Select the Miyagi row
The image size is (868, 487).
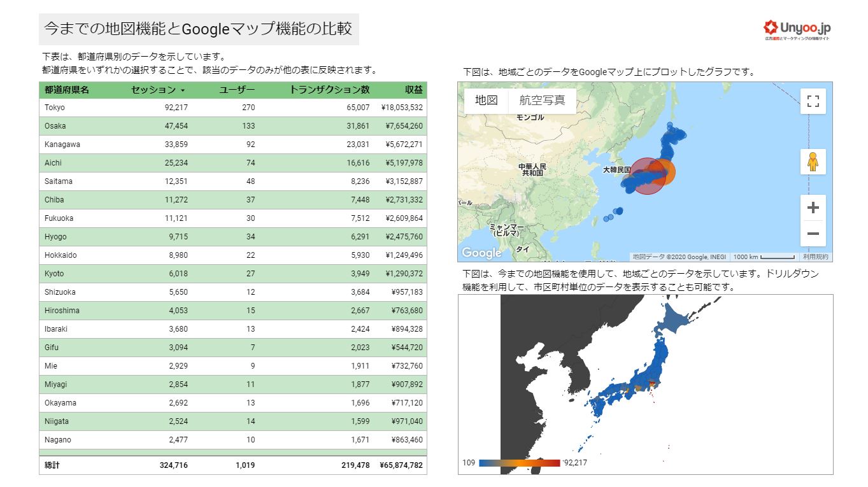233,385
